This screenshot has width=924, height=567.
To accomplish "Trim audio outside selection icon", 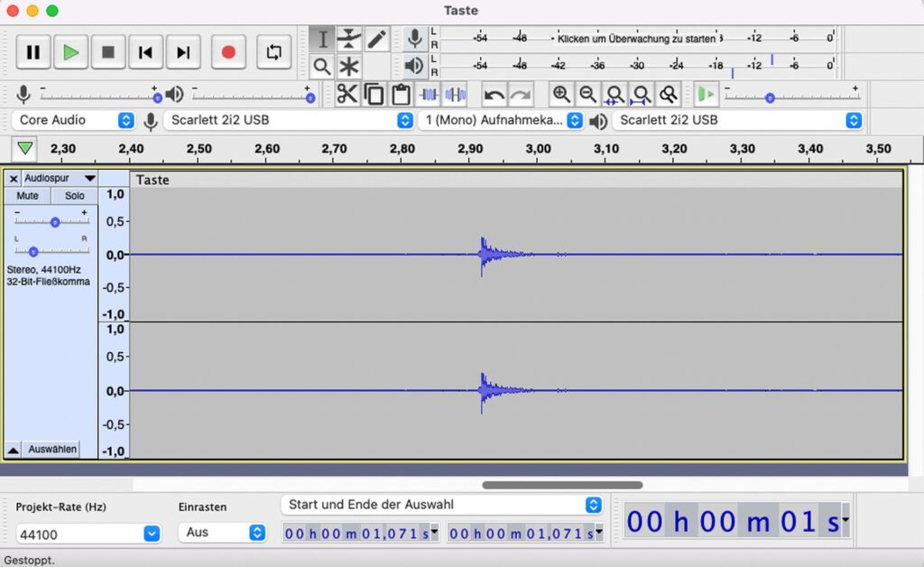I will tap(429, 94).
